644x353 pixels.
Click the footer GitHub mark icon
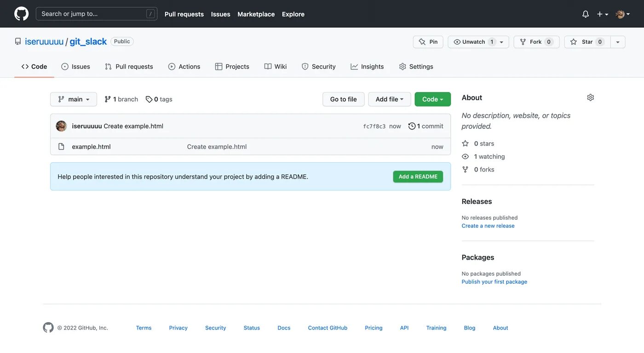pyautogui.click(x=48, y=328)
